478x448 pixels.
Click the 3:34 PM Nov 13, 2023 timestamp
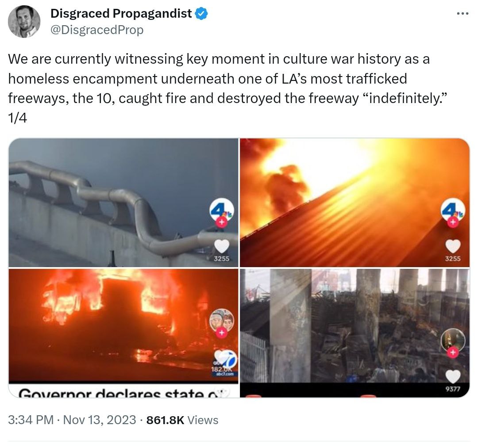pos(72,420)
